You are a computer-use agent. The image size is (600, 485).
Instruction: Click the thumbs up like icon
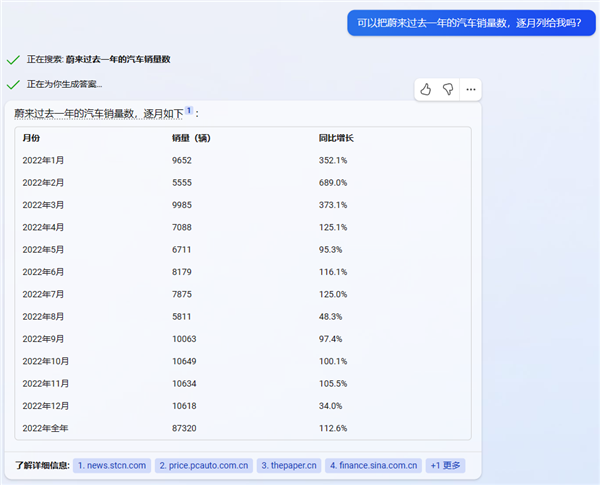[426, 90]
